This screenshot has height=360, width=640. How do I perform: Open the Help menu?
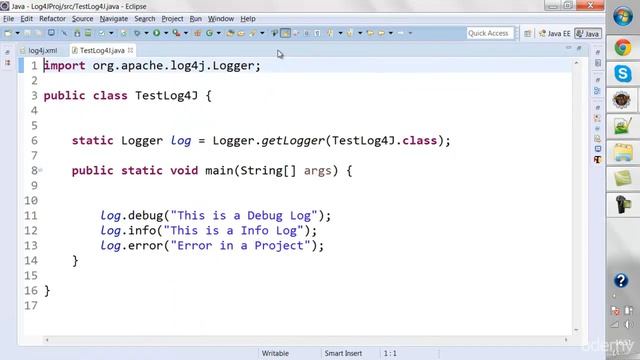point(248,19)
